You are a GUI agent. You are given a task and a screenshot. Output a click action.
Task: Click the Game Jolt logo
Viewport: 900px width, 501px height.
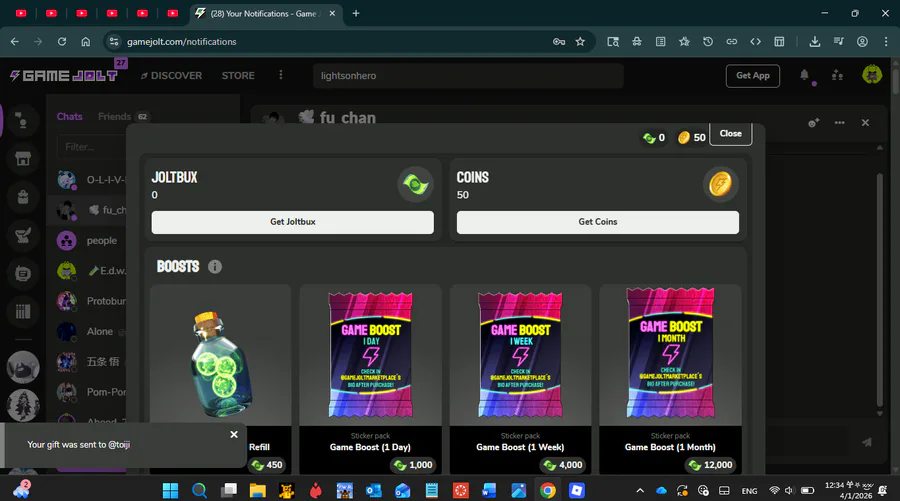64,75
